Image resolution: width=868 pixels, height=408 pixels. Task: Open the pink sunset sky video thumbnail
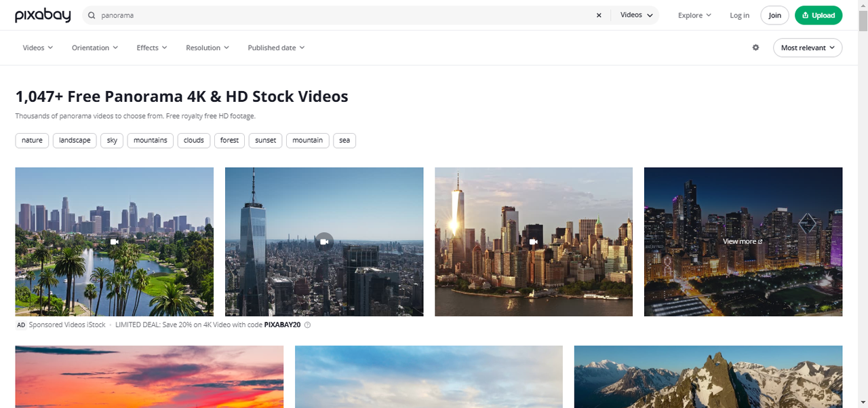tap(149, 377)
